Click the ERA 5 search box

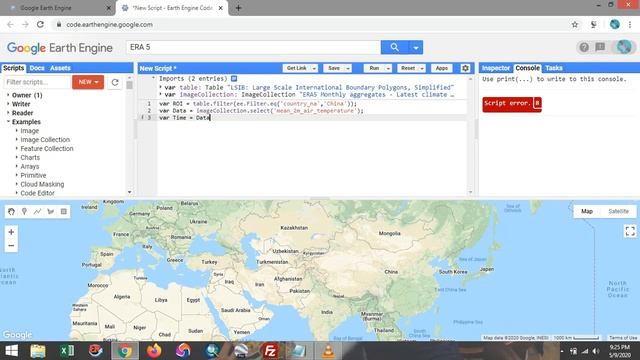tap(253, 47)
